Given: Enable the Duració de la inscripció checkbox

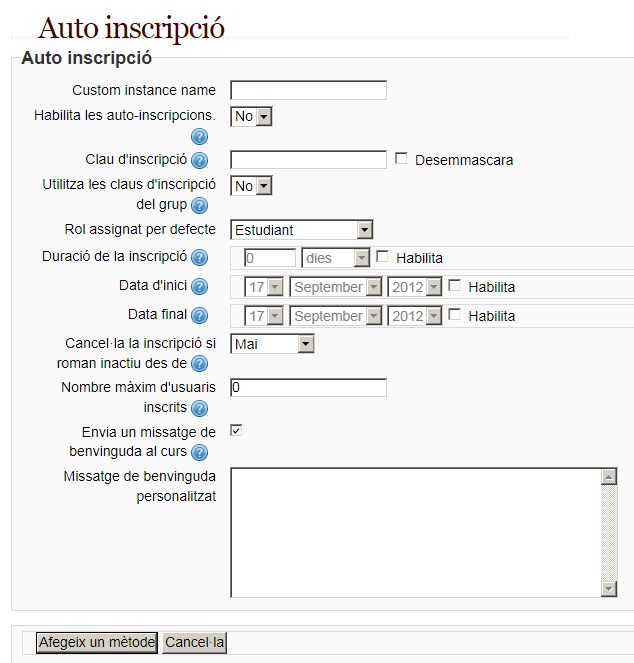Looking at the screenshot, I should point(382,256).
